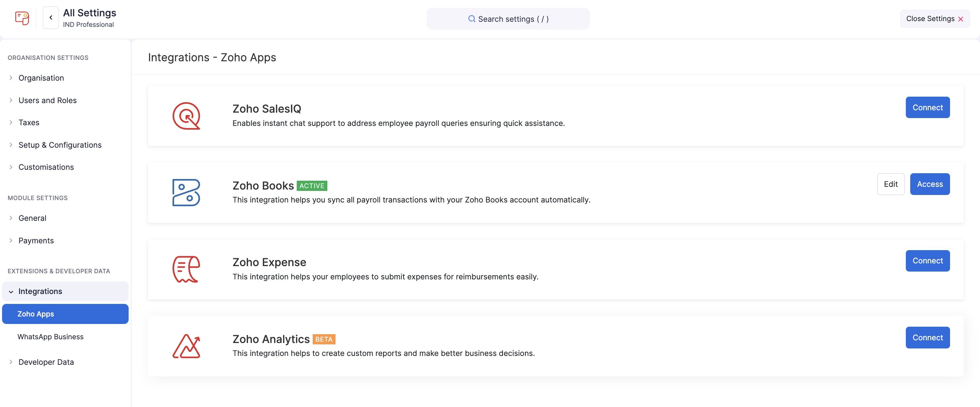Click the Zoho Expense app icon
980x407 pixels.
[x=186, y=269]
